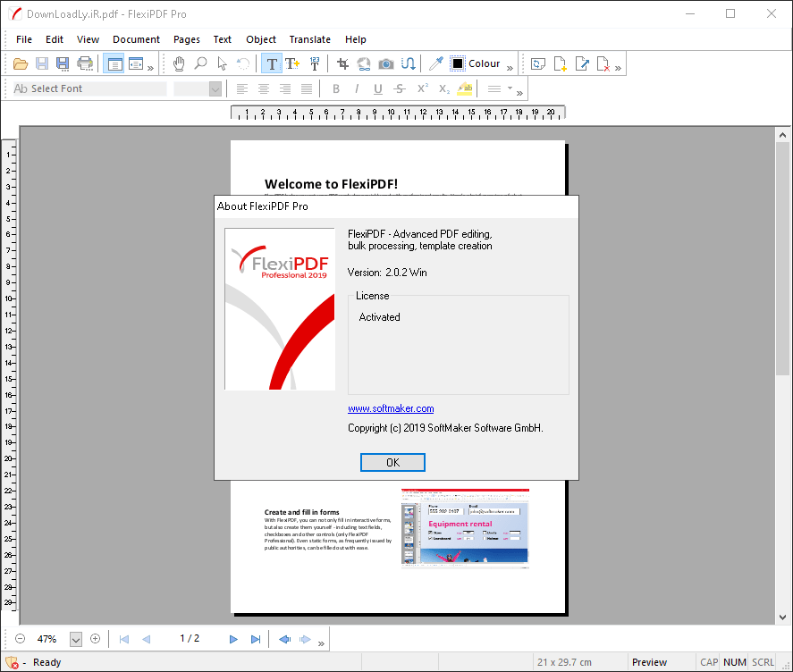Image resolution: width=793 pixels, height=672 pixels.
Task: Open the zoom percentage dropdown
Action: tap(76, 639)
